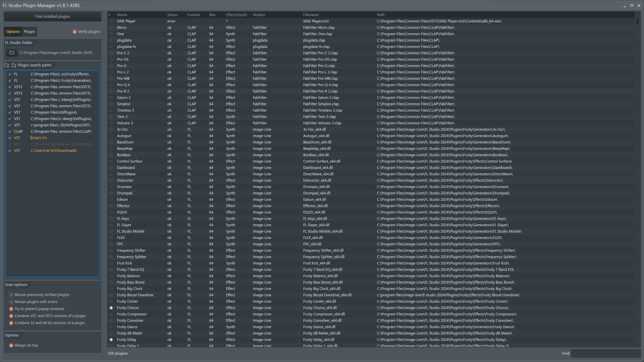Star the Micro plugin row
The height and width of the screenshot is (362, 644).
point(111,27)
